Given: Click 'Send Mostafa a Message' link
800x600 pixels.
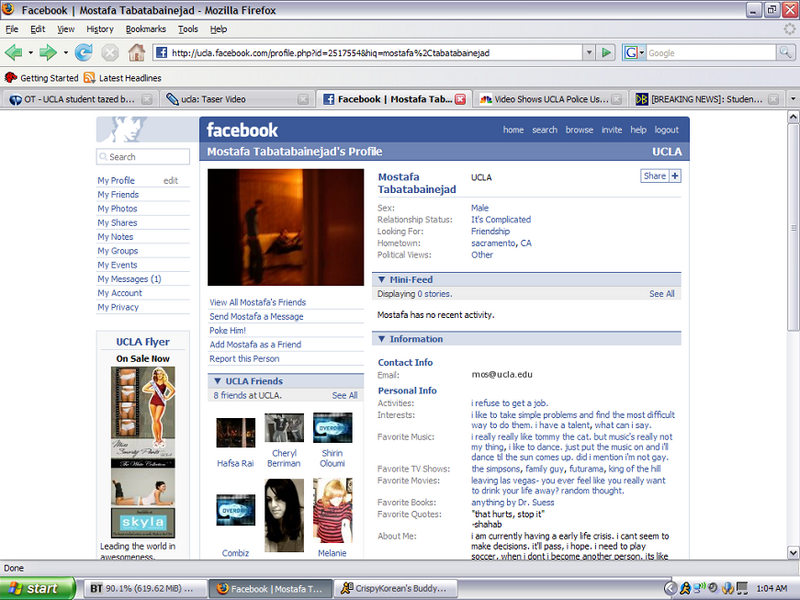Looking at the screenshot, I should [256, 316].
